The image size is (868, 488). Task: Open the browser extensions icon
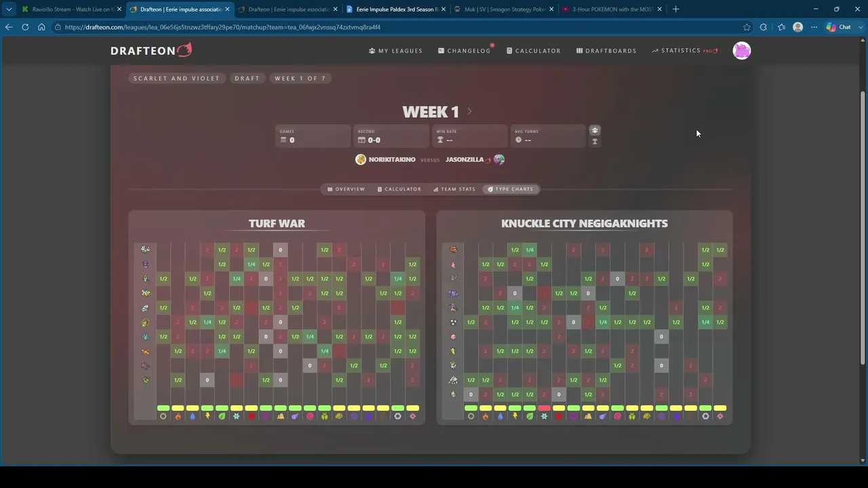pyautogui.click(x=764, y=27)
